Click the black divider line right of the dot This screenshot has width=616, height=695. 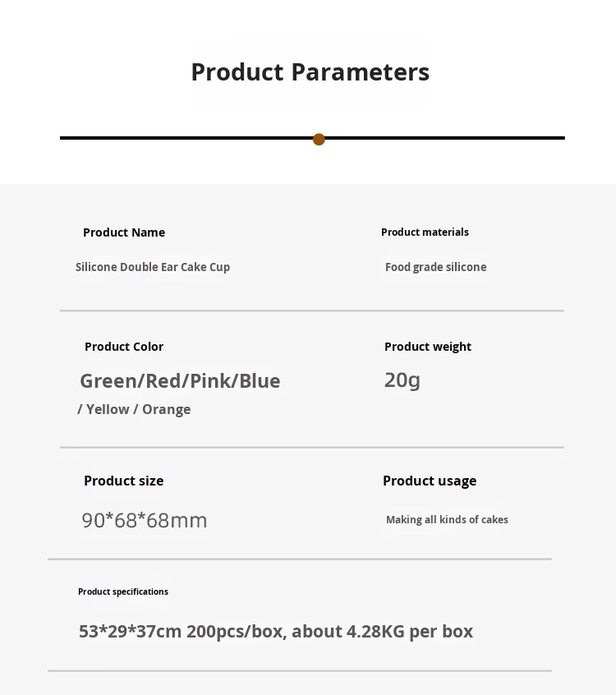click(444, 138)
